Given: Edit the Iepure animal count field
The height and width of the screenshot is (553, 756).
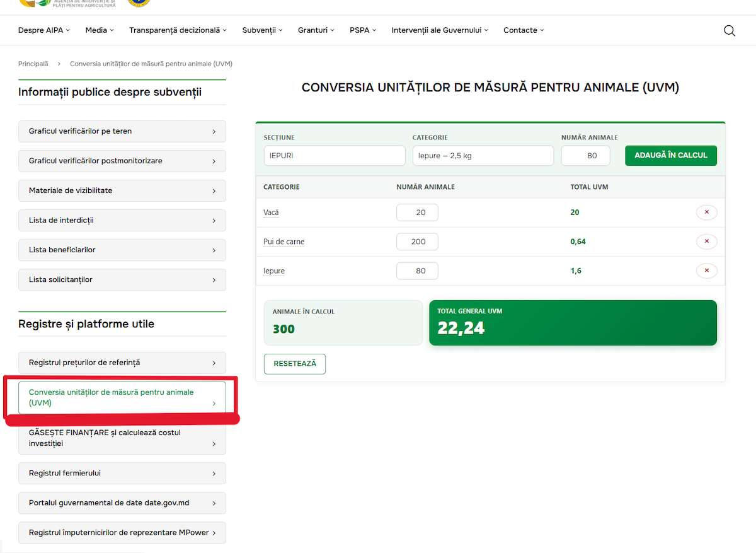Looking at the screenshot, I should click(x=417, y=271).
